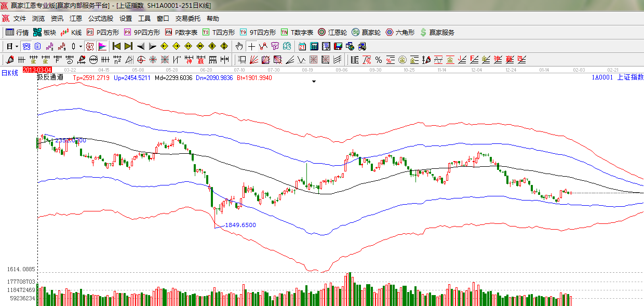
Task: Click the 六角形 hexagon tool button
Action: pyautogui.click(x=400, y=32)
